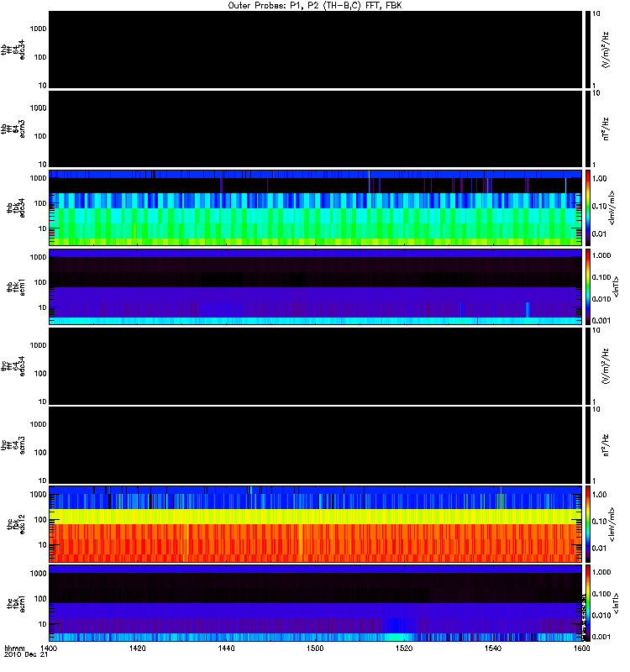Image resolution: width=630 pixels, height=672 pixels.
Task: Click the '<|mV/m|>' unit label of thc fbk edc12
Action: pyautogui.click(x=612, y=523)
